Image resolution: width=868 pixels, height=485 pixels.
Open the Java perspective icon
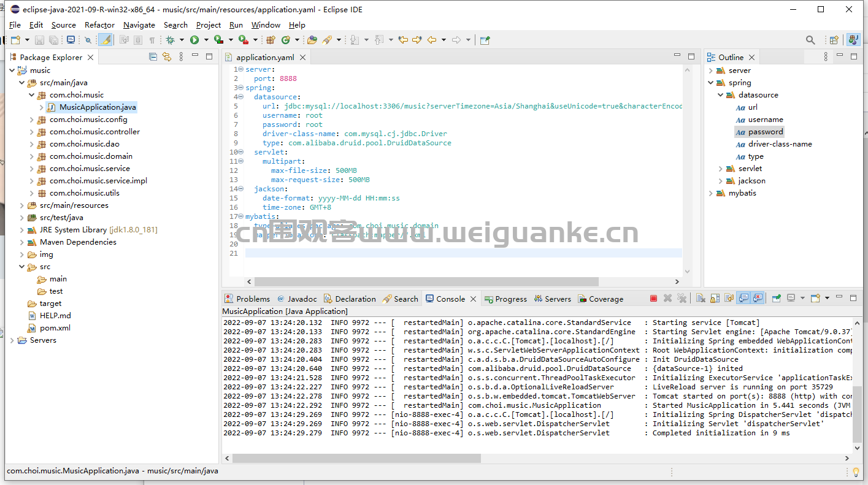pyautogui.click(x=853, y=40)
